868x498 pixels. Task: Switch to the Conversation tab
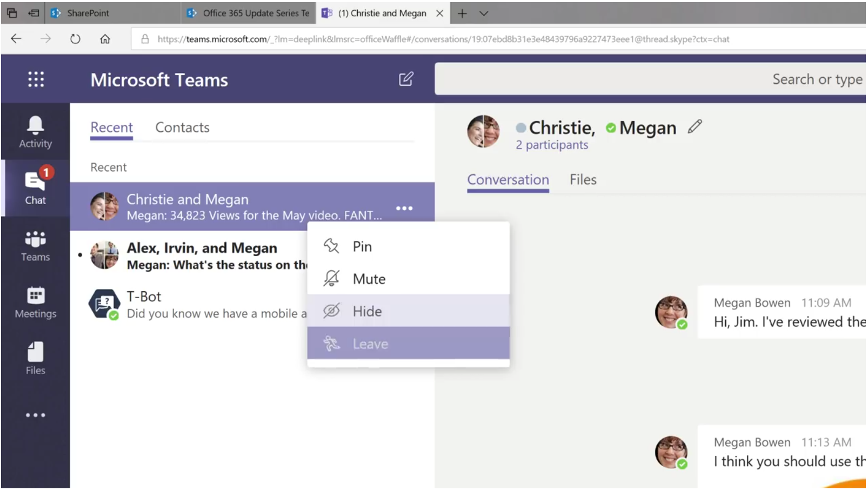pos(508,180)
